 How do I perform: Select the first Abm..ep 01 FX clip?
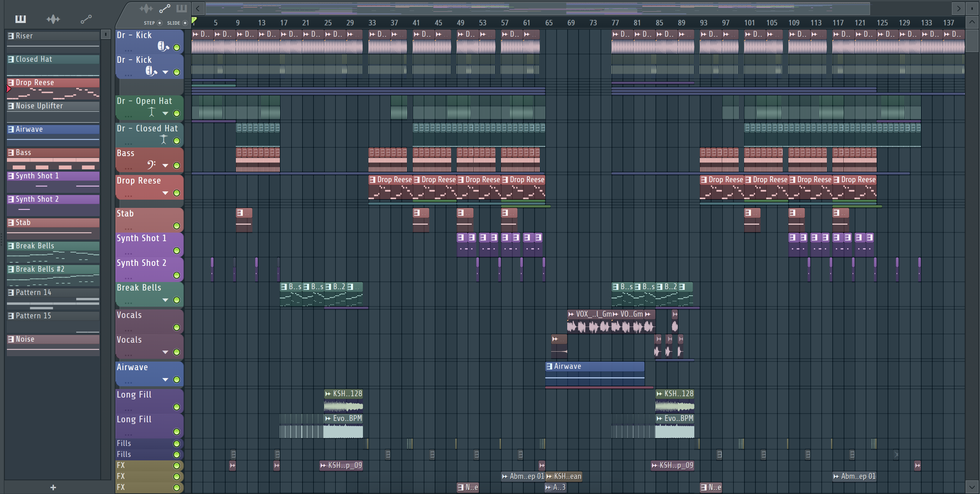523,477
